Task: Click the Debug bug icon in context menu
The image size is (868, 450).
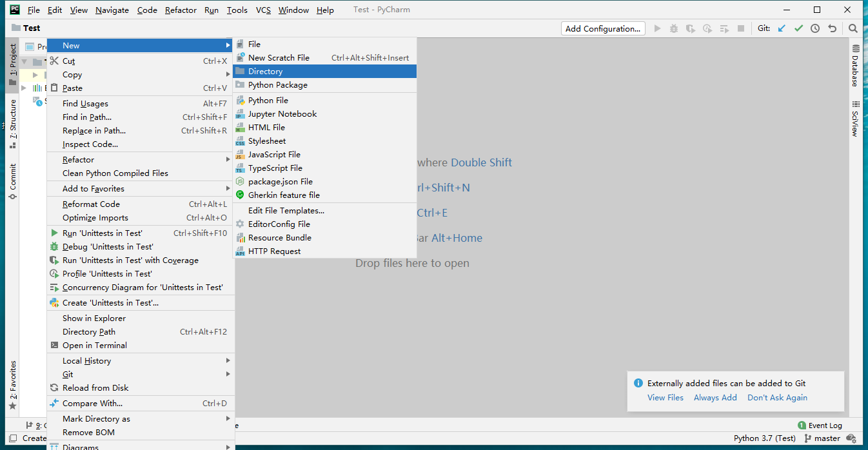Action: [54, 247]
